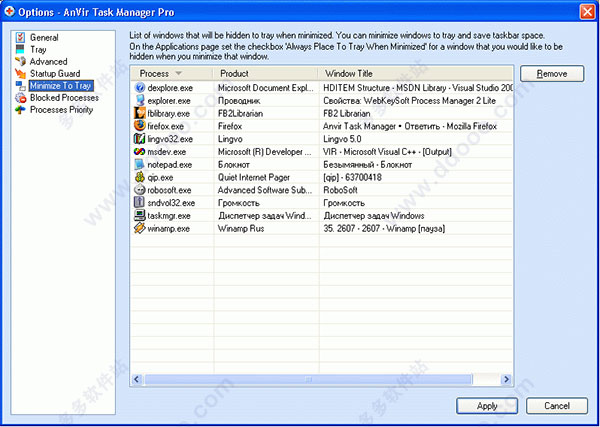Viewport: 600px width, 427px height.
Task: Click the winamp.exe row icon
Action: click(140, 228)
